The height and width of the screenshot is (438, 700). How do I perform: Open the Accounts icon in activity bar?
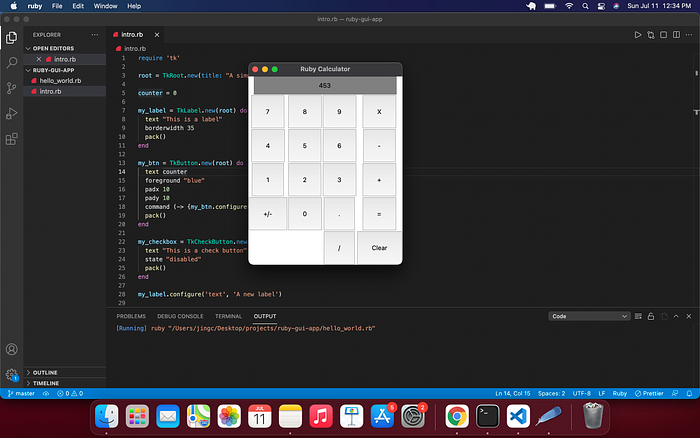pyautogui.click(x=12, y=349)
